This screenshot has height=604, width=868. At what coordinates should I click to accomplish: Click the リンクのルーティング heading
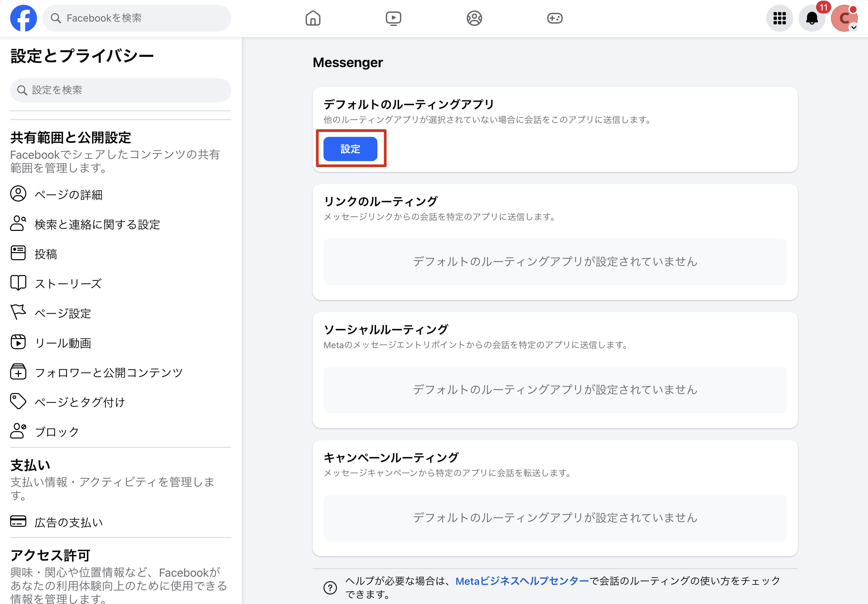pyautogui.click(x=381, y=201)
